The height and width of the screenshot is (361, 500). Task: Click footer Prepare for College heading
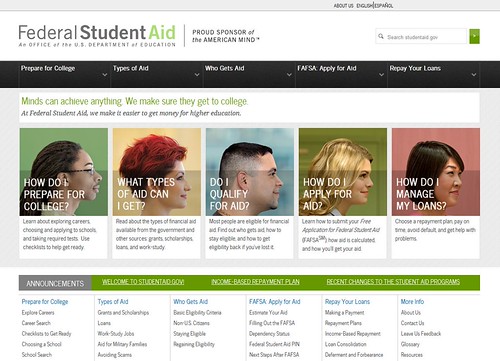click(x=45, y=302)
